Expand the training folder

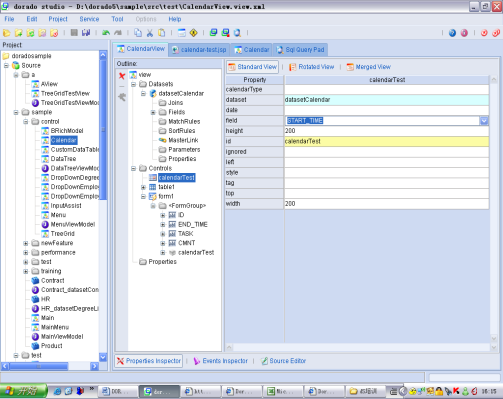pyautogui.click(x=26, y=271)
